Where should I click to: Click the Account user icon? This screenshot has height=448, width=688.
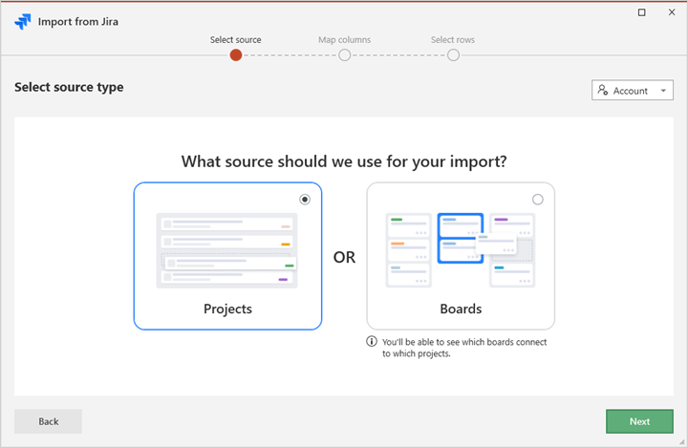tap(603, 90)
